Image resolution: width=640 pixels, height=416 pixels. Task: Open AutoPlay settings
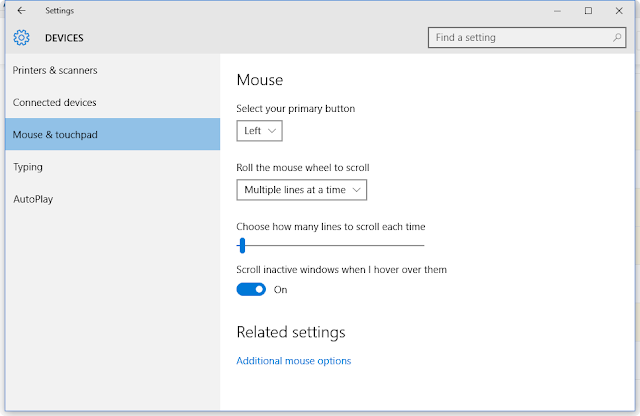point(33,199)
